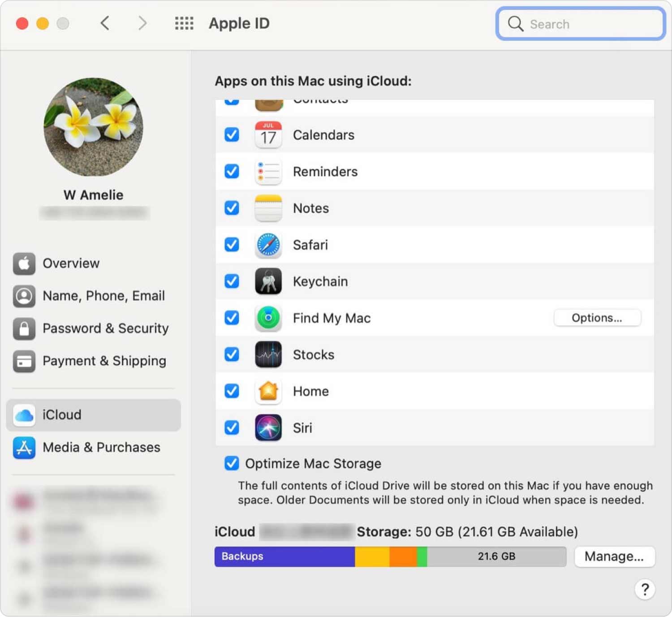This screenshot has width=672, height=617.
Task: Uncheck the Notes iCloud checkbox
Action: 232,208
